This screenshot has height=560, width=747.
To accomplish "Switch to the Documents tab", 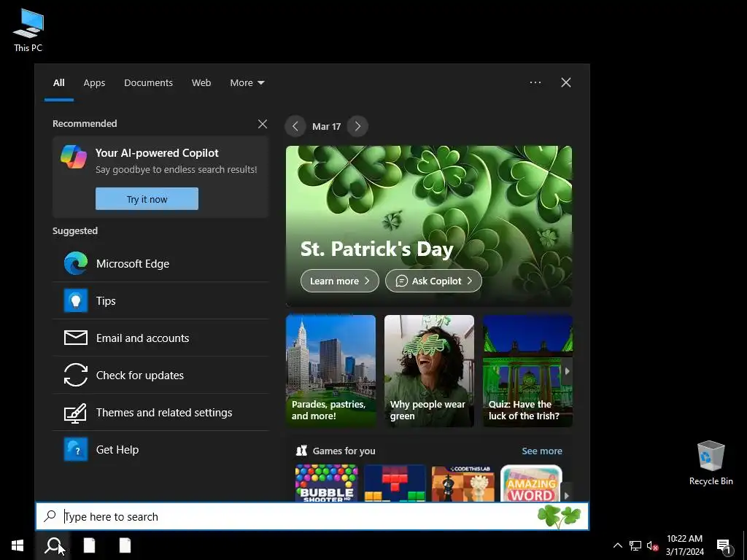I will (x=149, y=83).
